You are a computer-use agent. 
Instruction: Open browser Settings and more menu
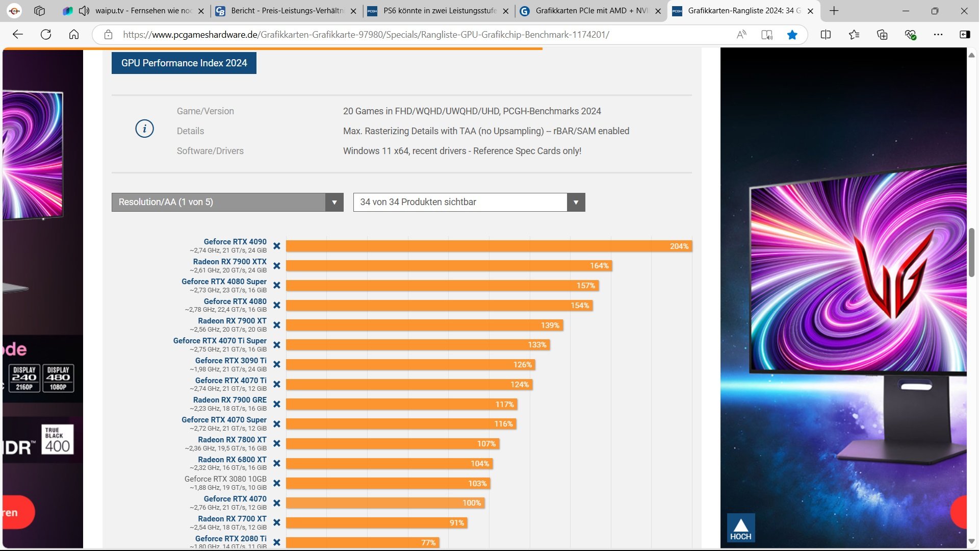(x=938, y=35)
